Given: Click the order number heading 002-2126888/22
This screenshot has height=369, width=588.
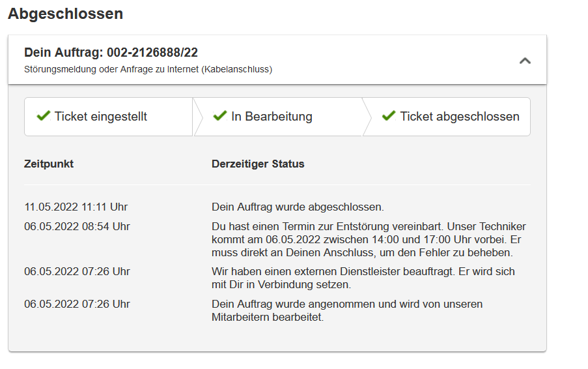Looking at the screenshot, I should (x=111, y=52).
